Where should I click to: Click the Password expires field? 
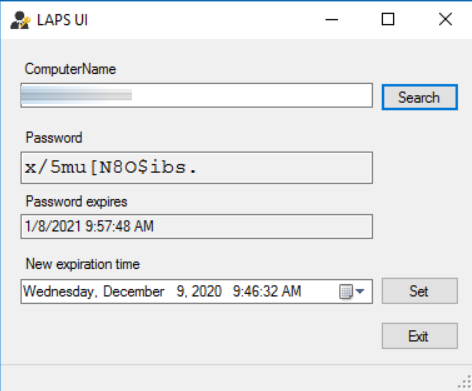[197, 227]
